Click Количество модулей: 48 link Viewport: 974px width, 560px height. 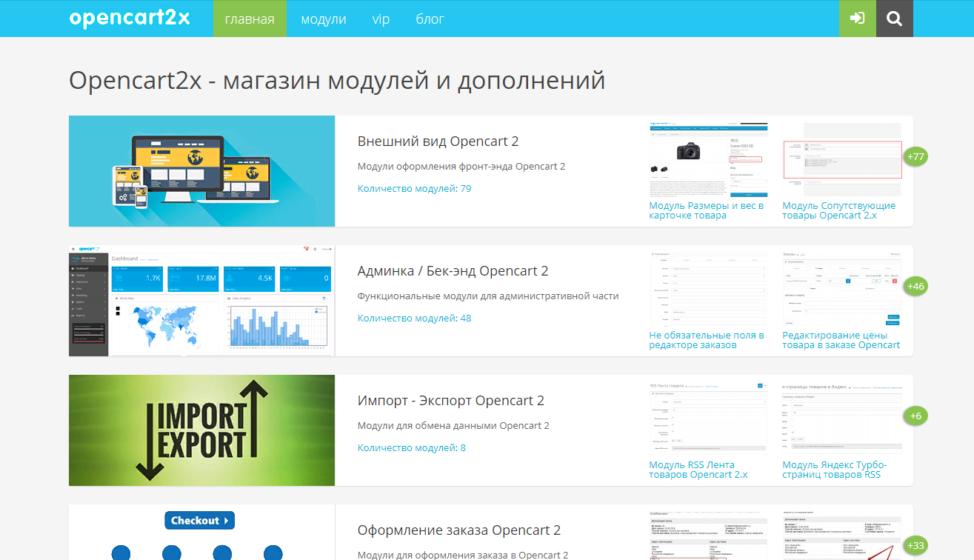(x=415, y=319)
